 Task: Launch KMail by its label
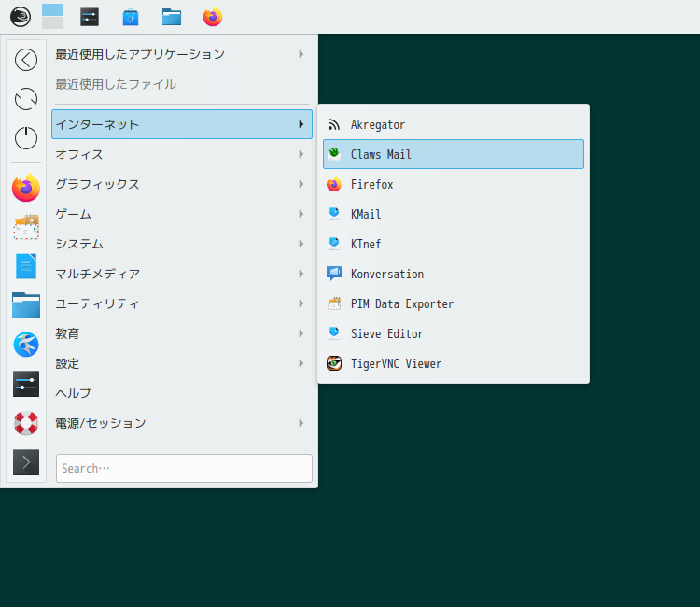tap(366, 214)
